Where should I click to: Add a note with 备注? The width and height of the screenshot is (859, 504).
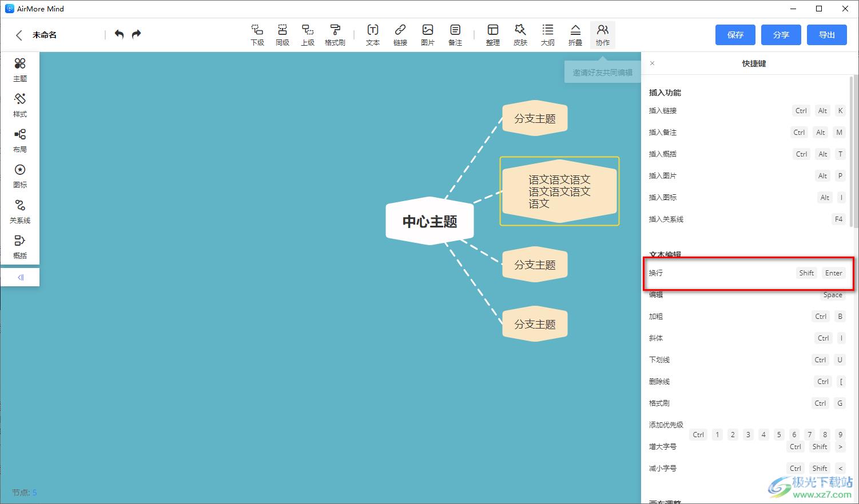click(455, 35)
